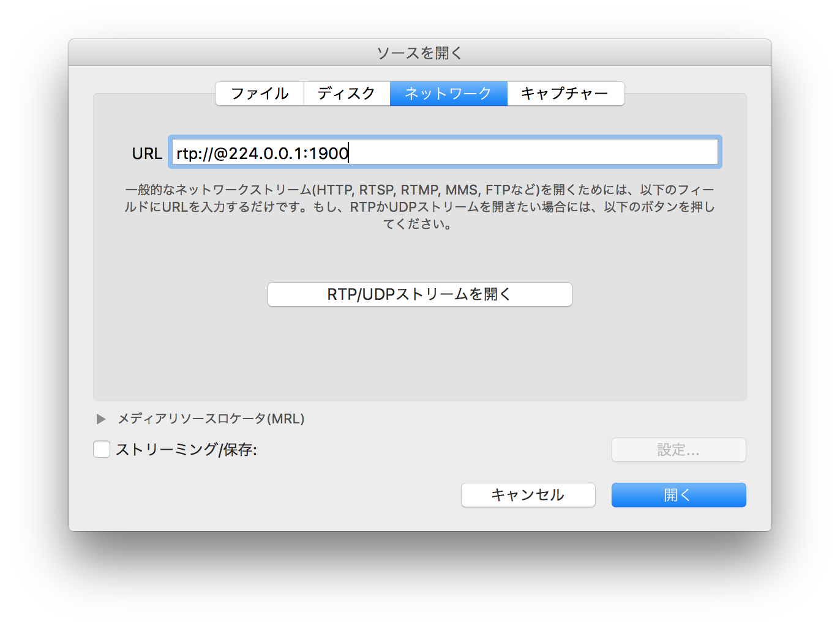The width and height of the screenshot is (840, 629).
Task: Click the highlighted ネットワーク tab again
Action: point(448,93)
